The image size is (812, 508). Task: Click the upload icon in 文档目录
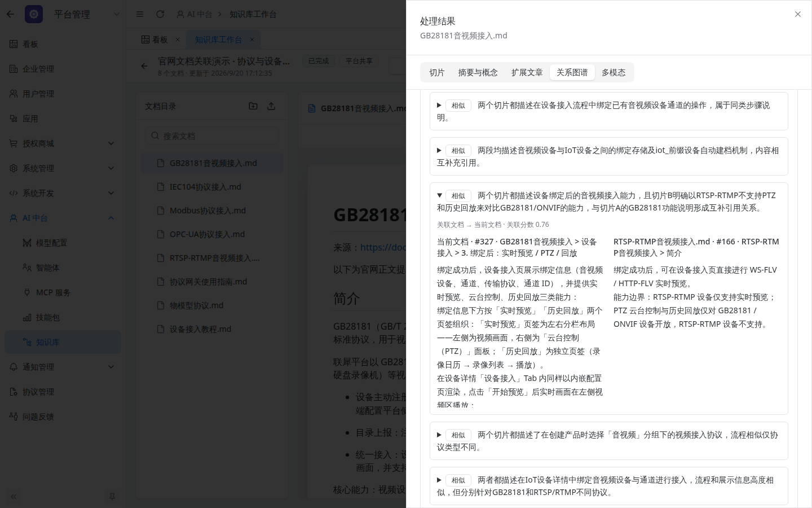[x=271, y=106]
